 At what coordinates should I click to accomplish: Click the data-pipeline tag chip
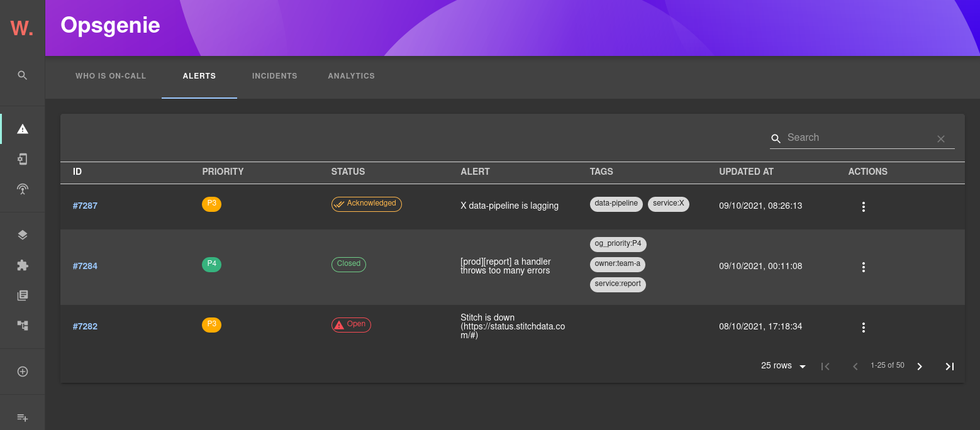(616, 204)
